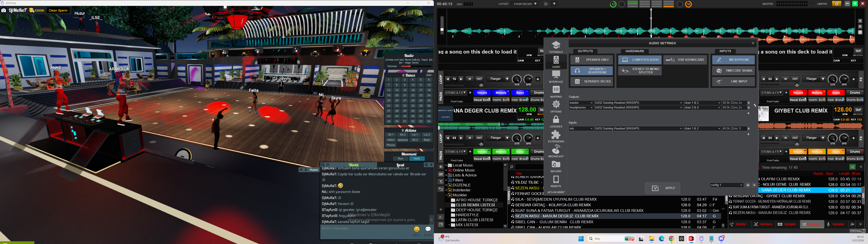Image resolution: width=868 pixels, height=244 pixels.
Task: Open Remote settings section
Action: [x=556, y=181]
